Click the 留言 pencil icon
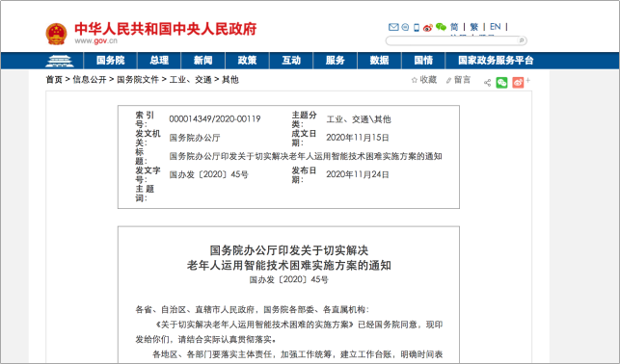Image resolution: width=620 pixels, height=364 pixels. [x=448, y=81]
